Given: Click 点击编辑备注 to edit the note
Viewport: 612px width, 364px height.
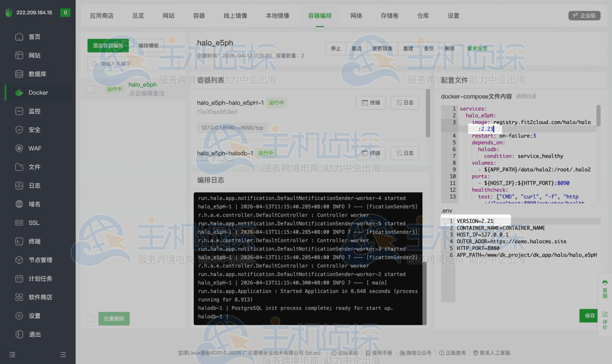Looking at the screenshot, I should [147, 93].
